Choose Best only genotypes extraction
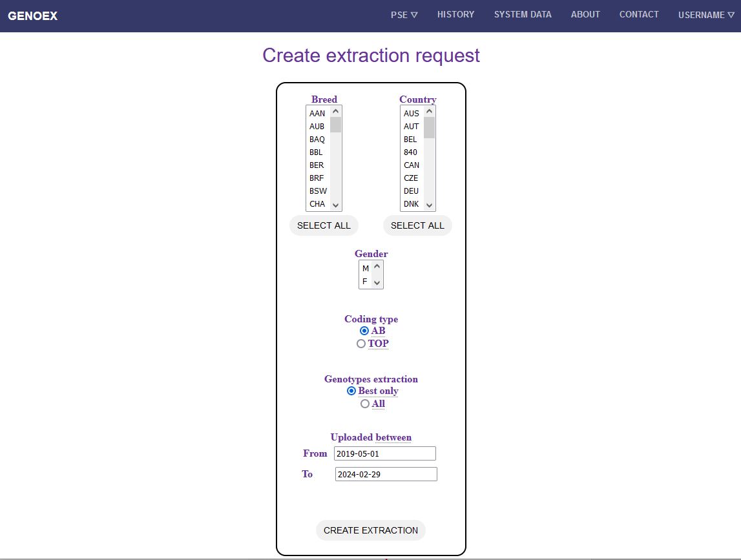 (x=351, y=391)
